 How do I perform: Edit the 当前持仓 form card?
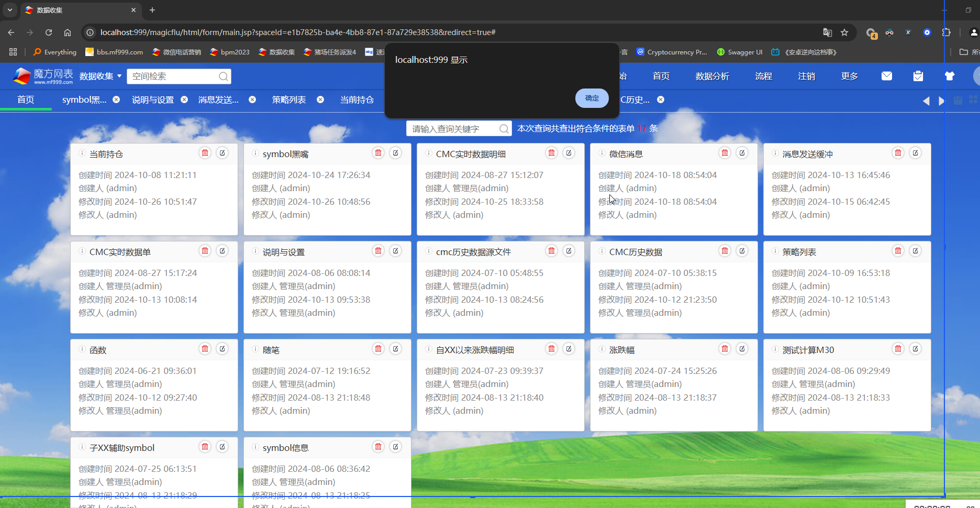(222, 153)
